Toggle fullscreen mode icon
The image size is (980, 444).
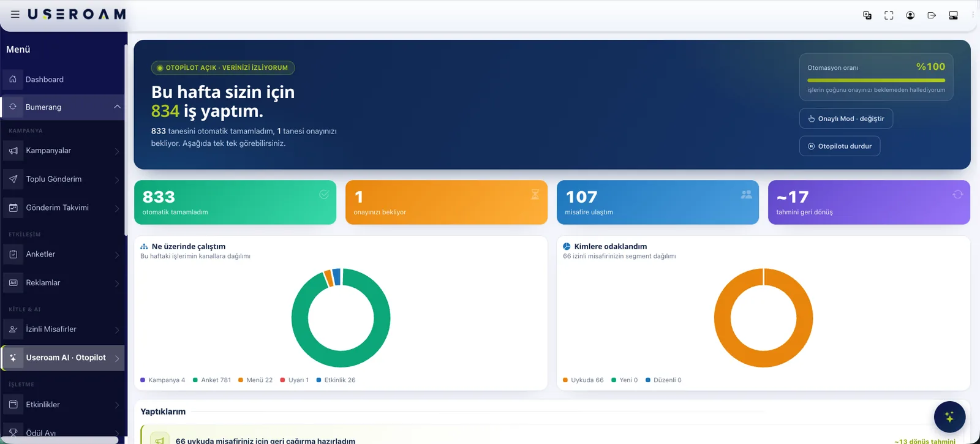889,15
